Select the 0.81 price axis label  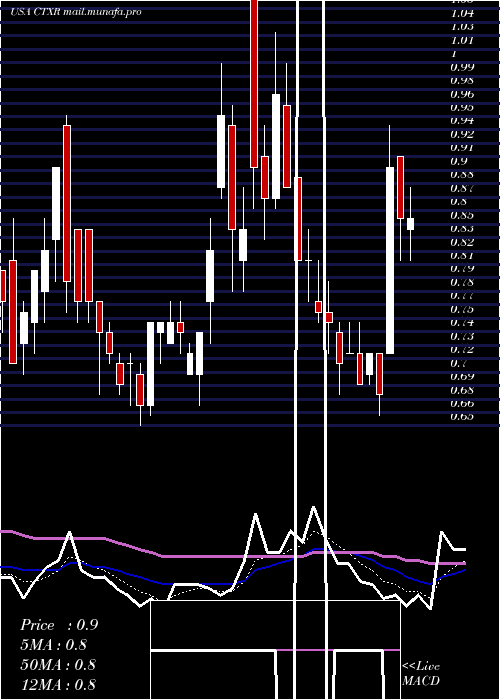462,255
